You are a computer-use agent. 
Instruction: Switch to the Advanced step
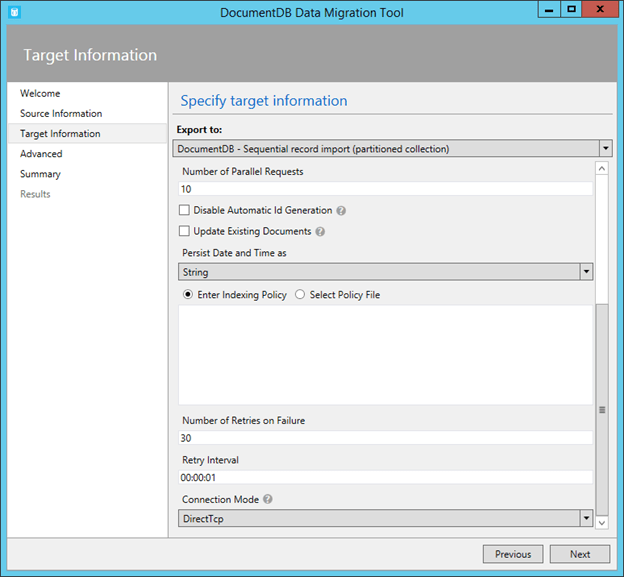tap(41, 154)
